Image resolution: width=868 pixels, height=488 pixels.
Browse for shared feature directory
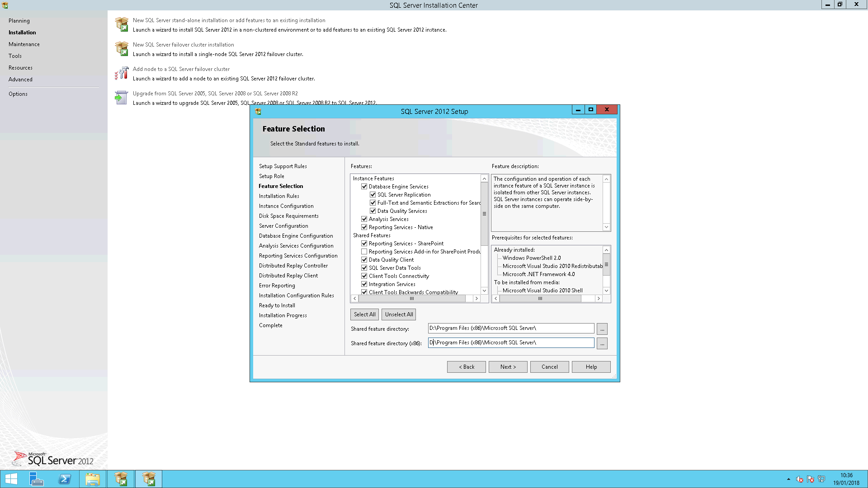602,329
